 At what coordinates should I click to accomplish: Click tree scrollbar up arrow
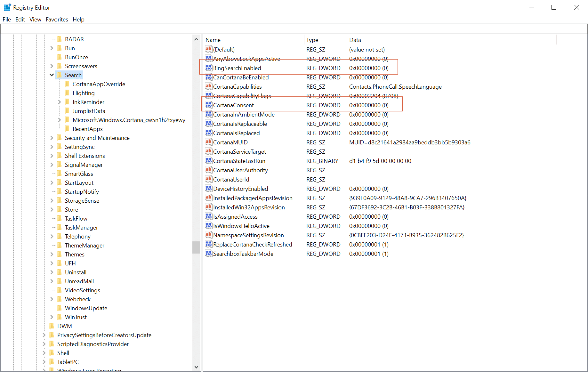[196, 39]
